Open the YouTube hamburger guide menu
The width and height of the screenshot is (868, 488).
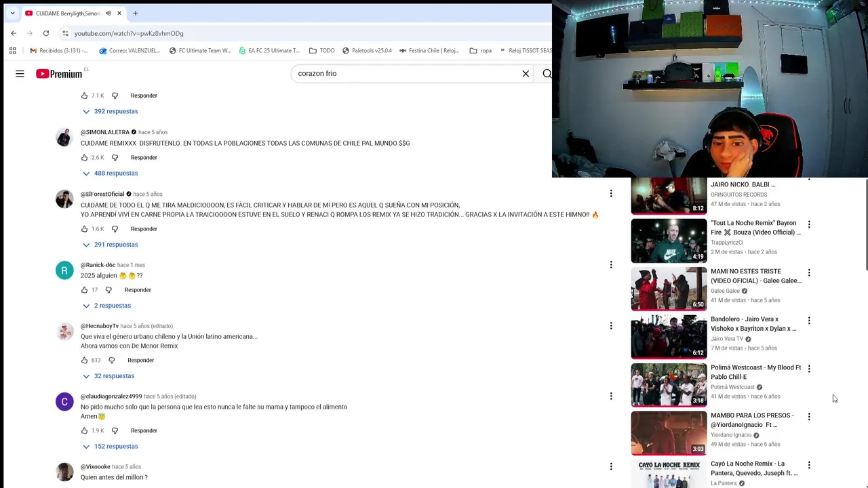coord(20,73)
